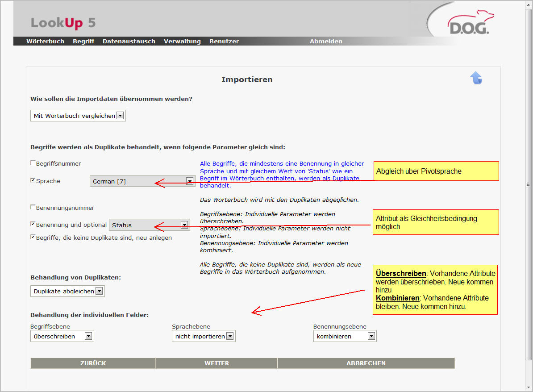The width and height of the screenshot is (533, 392).
Task: Open the Wörterbuch menu
Action: tap(45, 41)
